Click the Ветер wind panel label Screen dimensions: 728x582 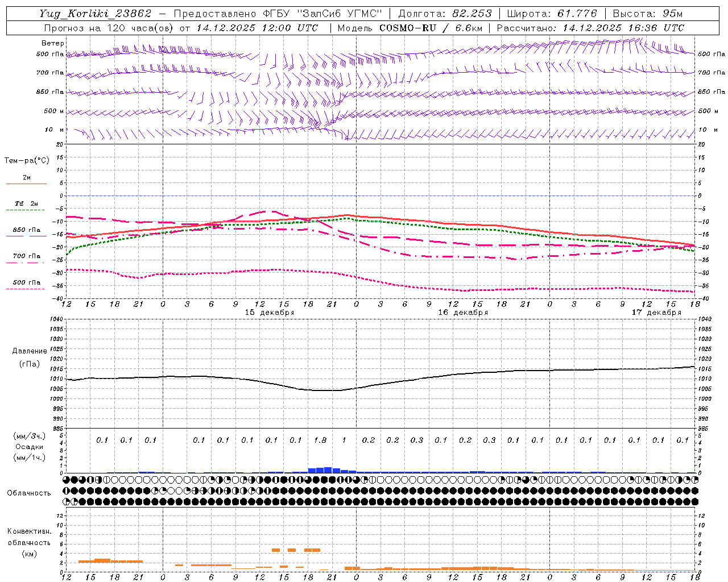(x=53, y=43)
